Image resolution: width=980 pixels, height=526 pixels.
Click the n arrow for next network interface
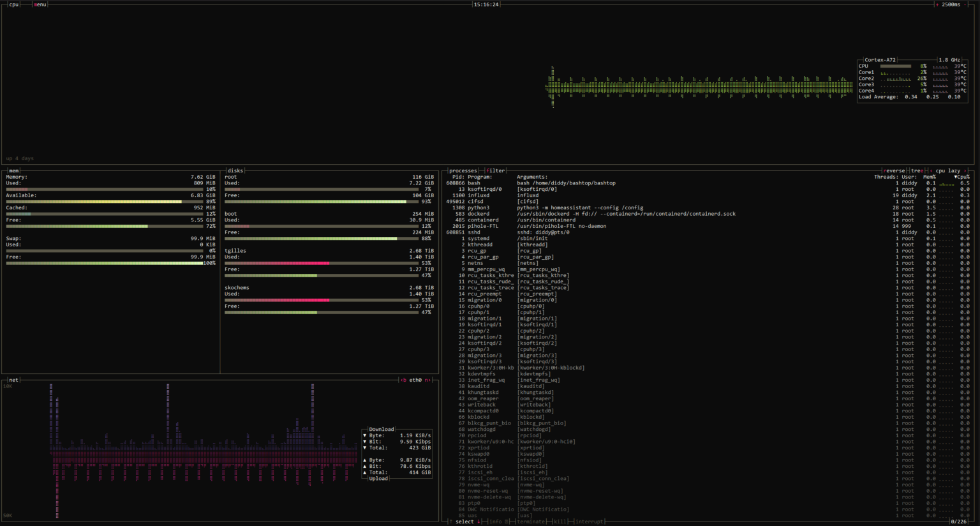[x=427, y=380]
